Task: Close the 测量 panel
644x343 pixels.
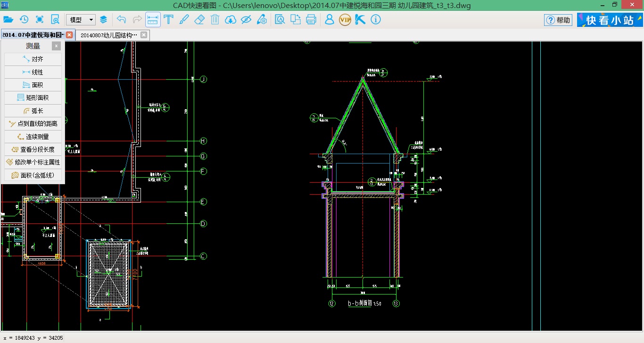Action: [x=56, y=46]
